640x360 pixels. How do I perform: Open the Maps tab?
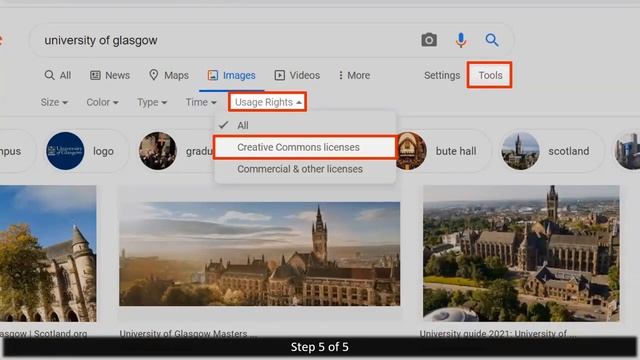169,75
